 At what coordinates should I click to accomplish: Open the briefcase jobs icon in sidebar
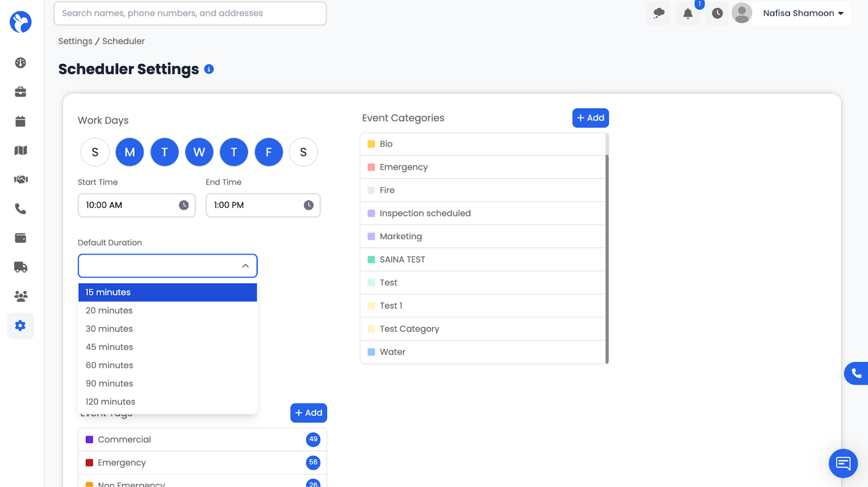click(x=21, y=92)
